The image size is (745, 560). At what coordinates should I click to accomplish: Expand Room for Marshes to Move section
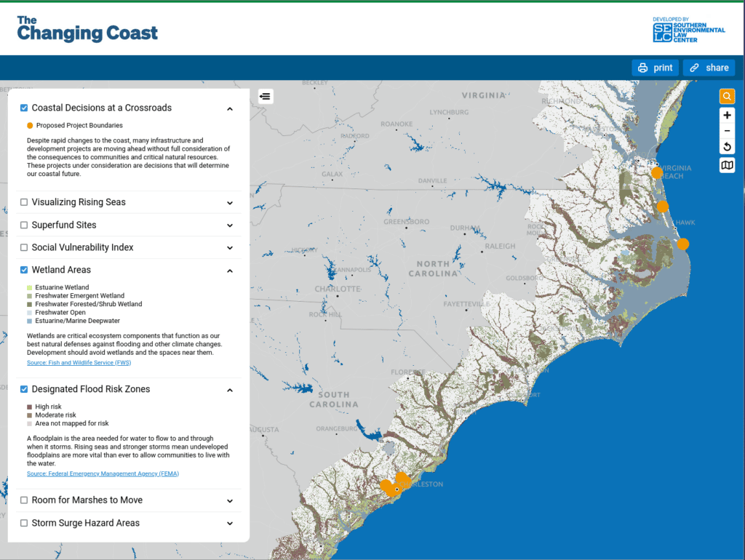(x=230, y=501)
